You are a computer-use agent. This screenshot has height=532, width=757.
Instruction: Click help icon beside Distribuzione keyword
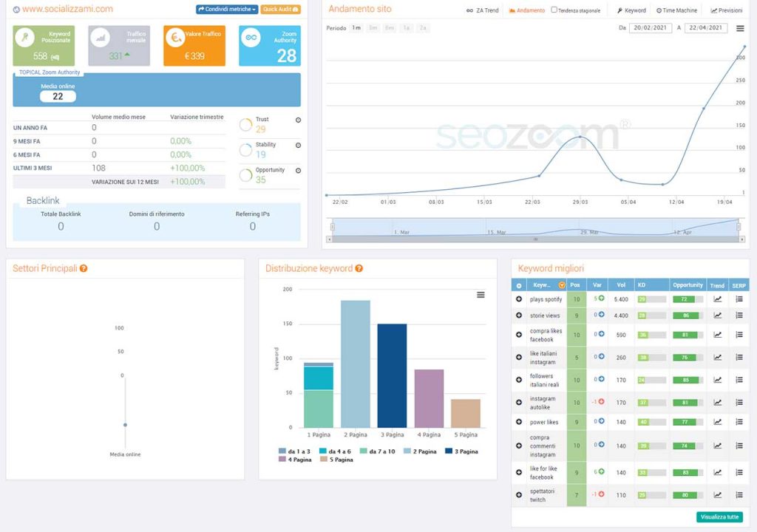(x=359, y=268)
